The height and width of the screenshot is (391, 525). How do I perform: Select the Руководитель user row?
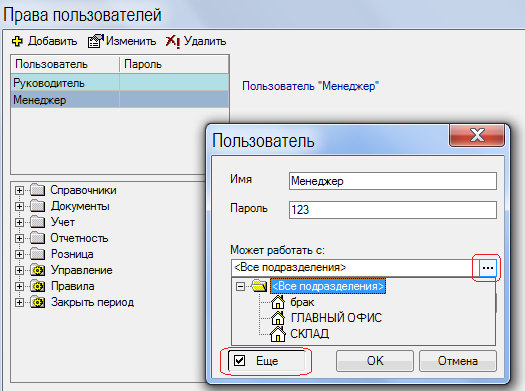[120, 83]
